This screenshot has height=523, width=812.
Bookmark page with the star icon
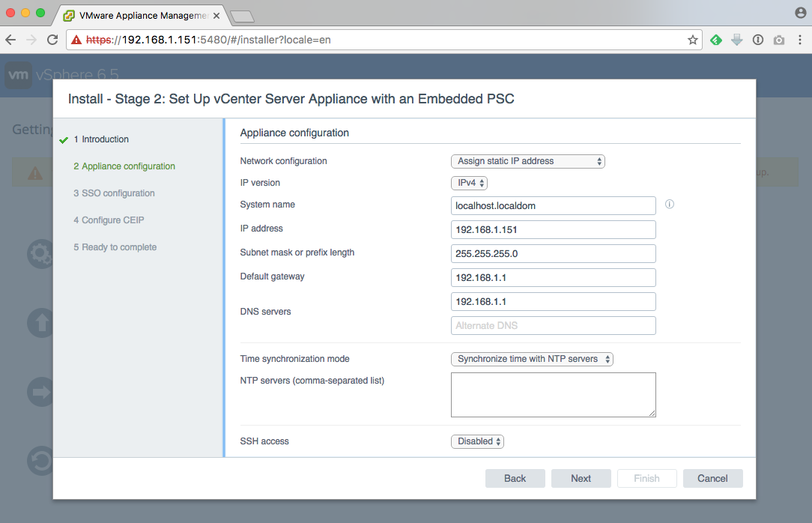point(693,40)
